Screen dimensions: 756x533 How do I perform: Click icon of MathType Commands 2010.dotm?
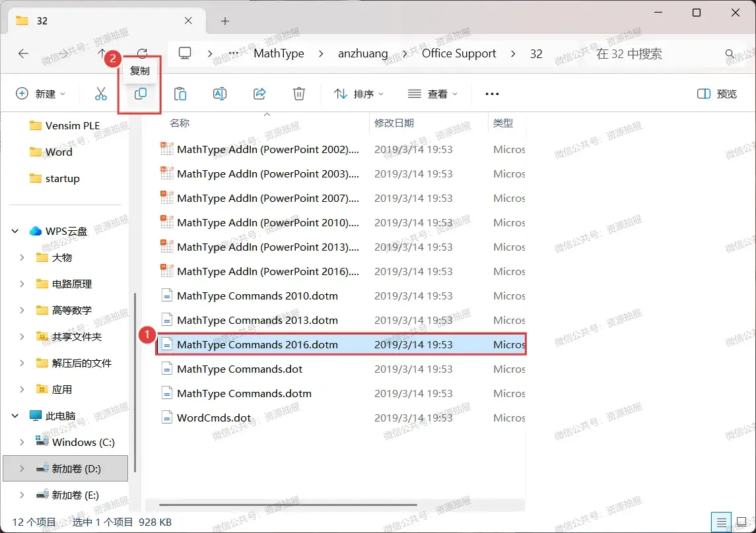click(167, 295)
